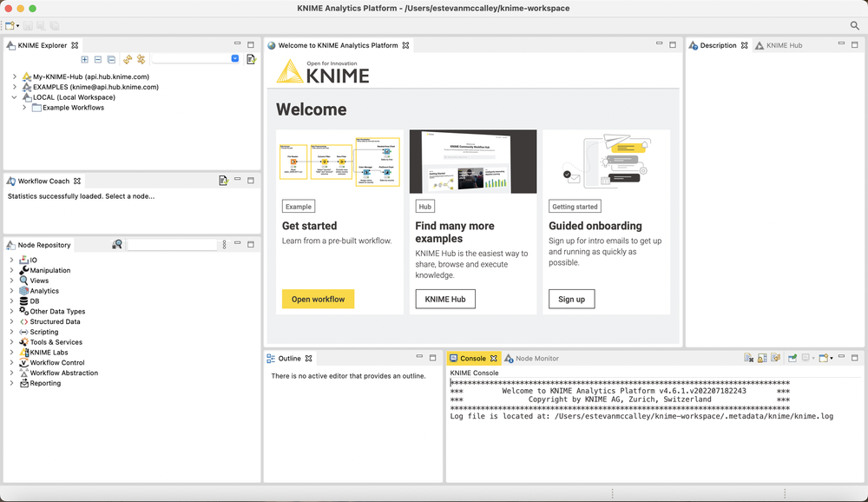Viewport: 868px width, 502px height.
Task: Click the Refresh icon in KNIME Explorer toolbar
Action: [128, 59]
